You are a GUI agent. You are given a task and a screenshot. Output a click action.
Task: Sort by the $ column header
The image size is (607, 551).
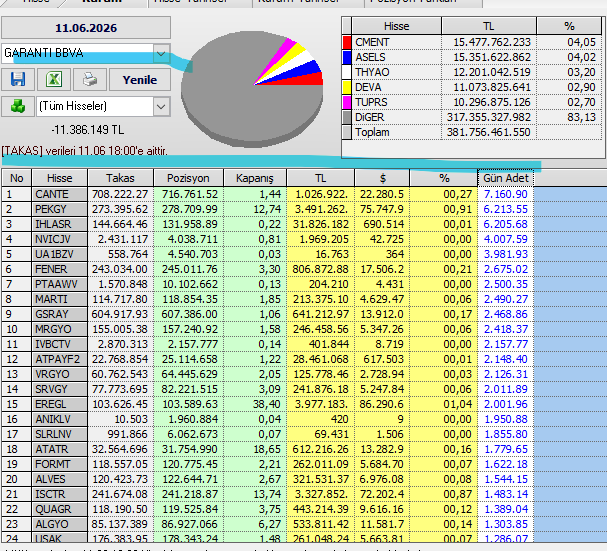pos(382,178)
